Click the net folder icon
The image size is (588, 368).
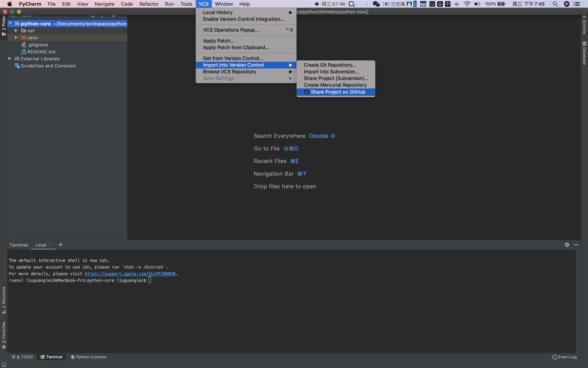click(x=23, y=30)
